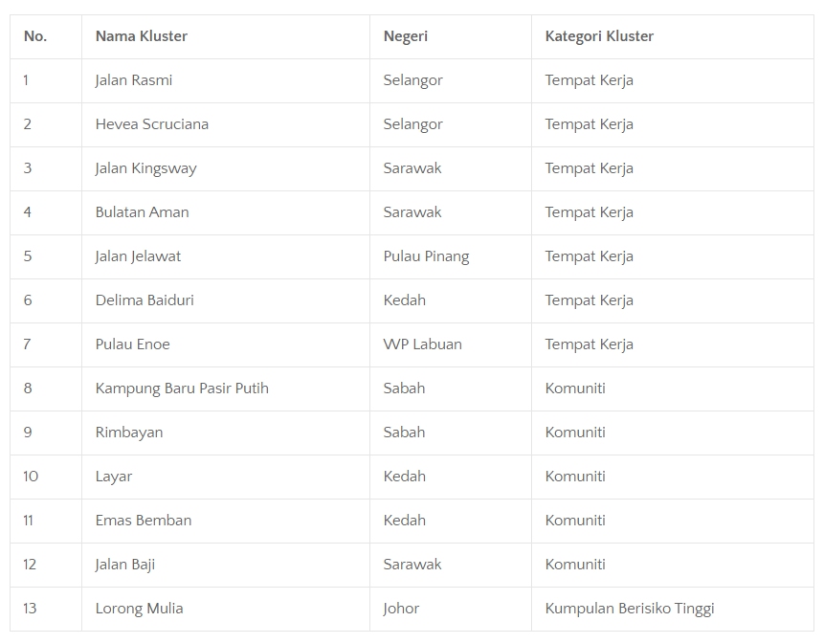This screenshot has height=644, width=824.
Task: Click the 'Negeri' column header
Action: coord(406,36)
